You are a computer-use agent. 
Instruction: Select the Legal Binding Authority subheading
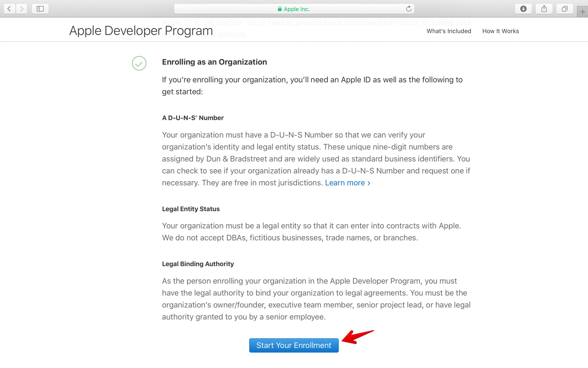coord(198,264)
